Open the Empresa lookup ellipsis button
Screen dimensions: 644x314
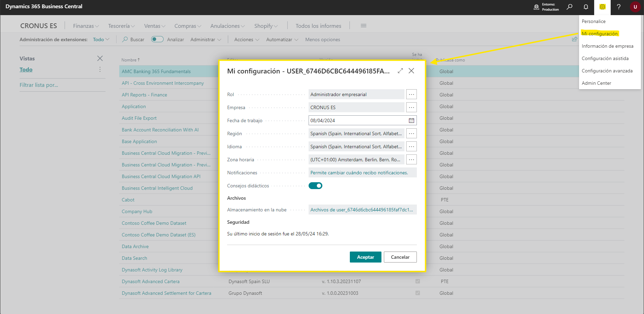click(x=411, y=107)
